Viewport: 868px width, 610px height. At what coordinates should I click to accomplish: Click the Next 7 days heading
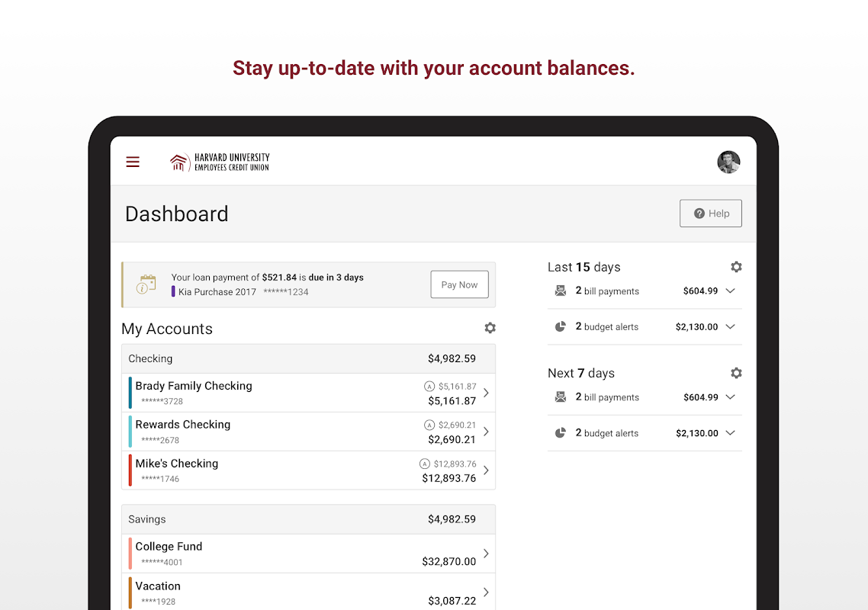tap(581, 373)
